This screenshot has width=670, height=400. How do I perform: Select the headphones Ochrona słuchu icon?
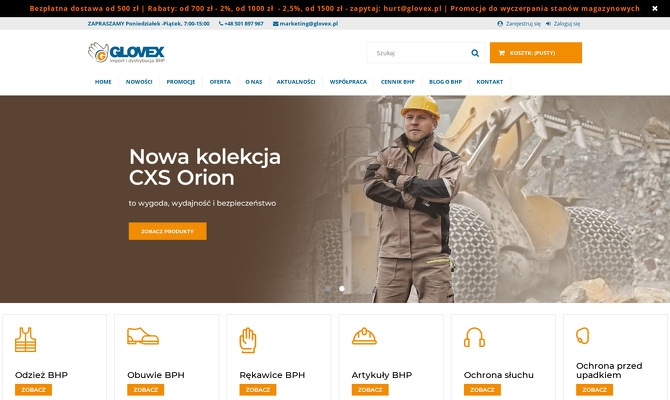[x=474, y=337]
